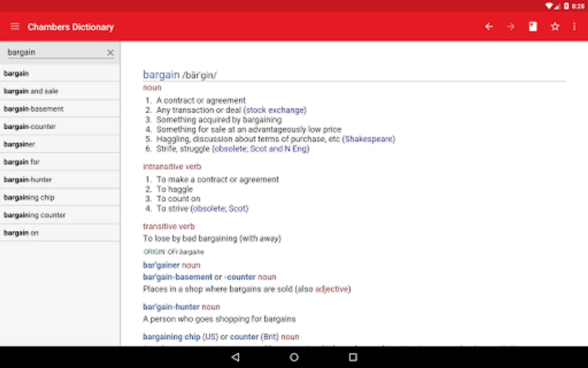The height and width of the screenshot is (368, 588).
Task: Click the 'adjective' link in bargain-basement definition
Action: pyautogui.click(x=332, y=289)
